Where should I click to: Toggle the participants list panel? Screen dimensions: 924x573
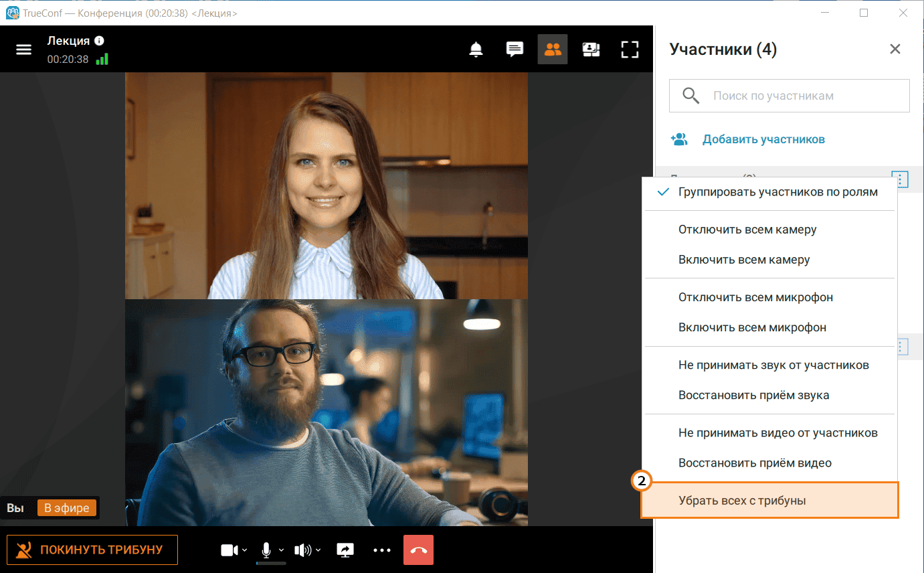(553, 50)
